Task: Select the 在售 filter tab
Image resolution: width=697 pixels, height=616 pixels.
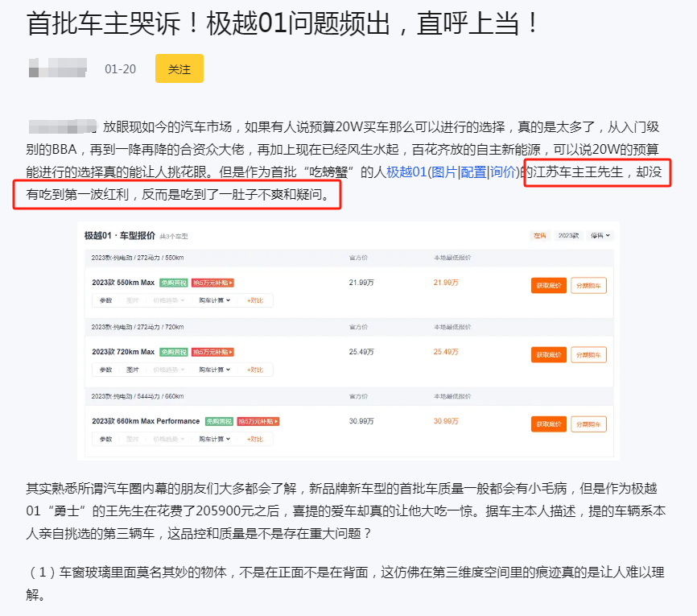Action: (x=539, y=236)
